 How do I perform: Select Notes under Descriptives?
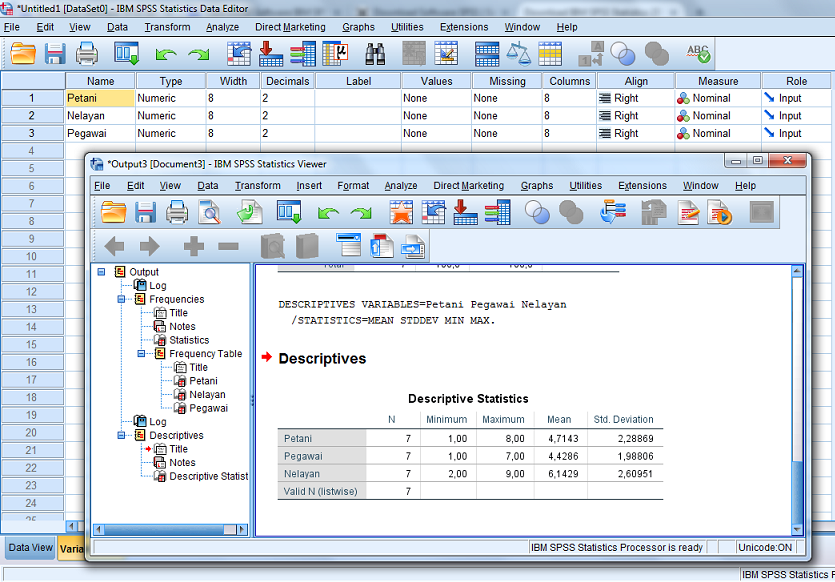click(x=182, y=463)
